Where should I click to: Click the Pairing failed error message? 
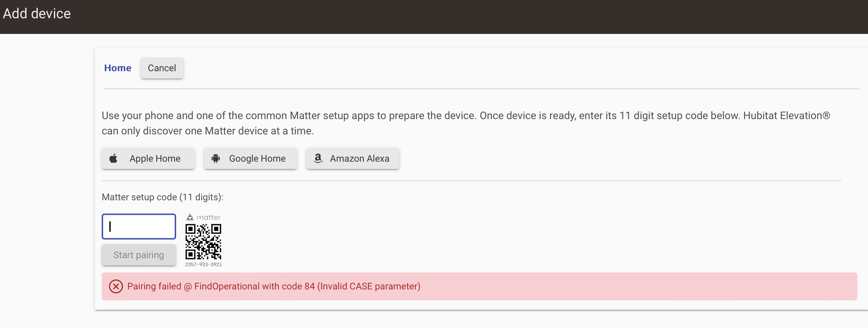coord(273,286)
